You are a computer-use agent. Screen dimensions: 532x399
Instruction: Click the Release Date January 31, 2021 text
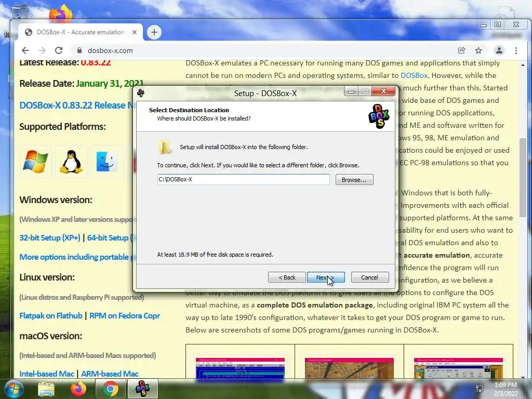(x=82, y=84)
